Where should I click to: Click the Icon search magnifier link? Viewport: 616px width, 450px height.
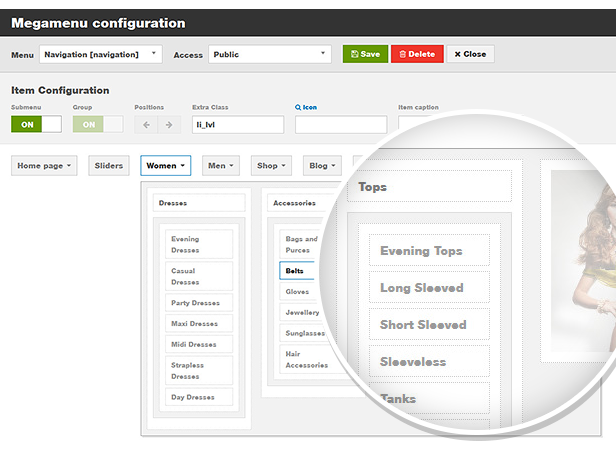(x=298, y=107)
